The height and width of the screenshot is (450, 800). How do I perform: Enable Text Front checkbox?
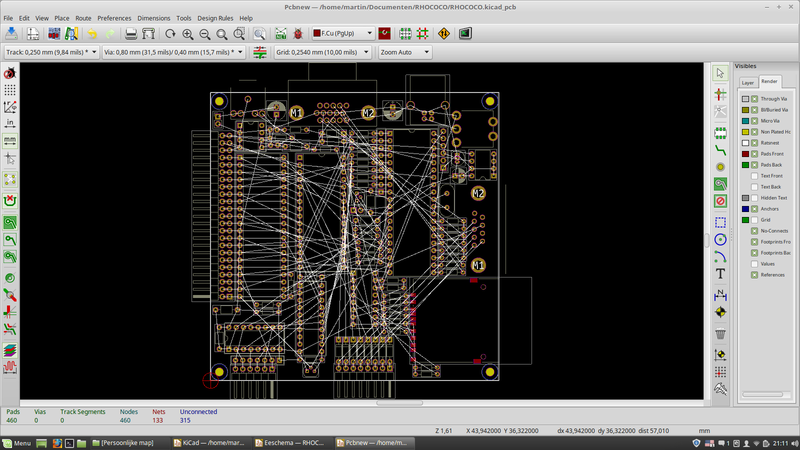pyautogui.click(x=754, y=176)
